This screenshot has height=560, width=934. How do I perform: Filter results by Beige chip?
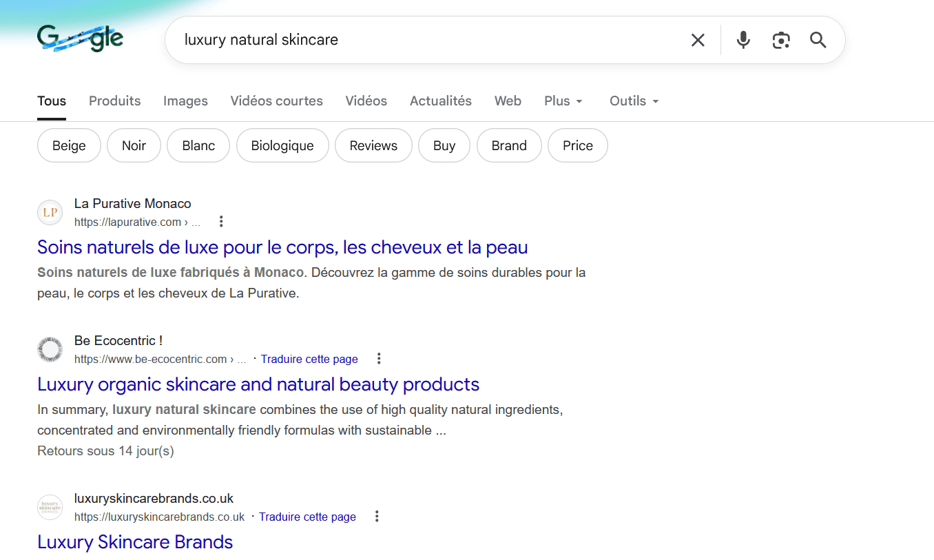[69, 145]
